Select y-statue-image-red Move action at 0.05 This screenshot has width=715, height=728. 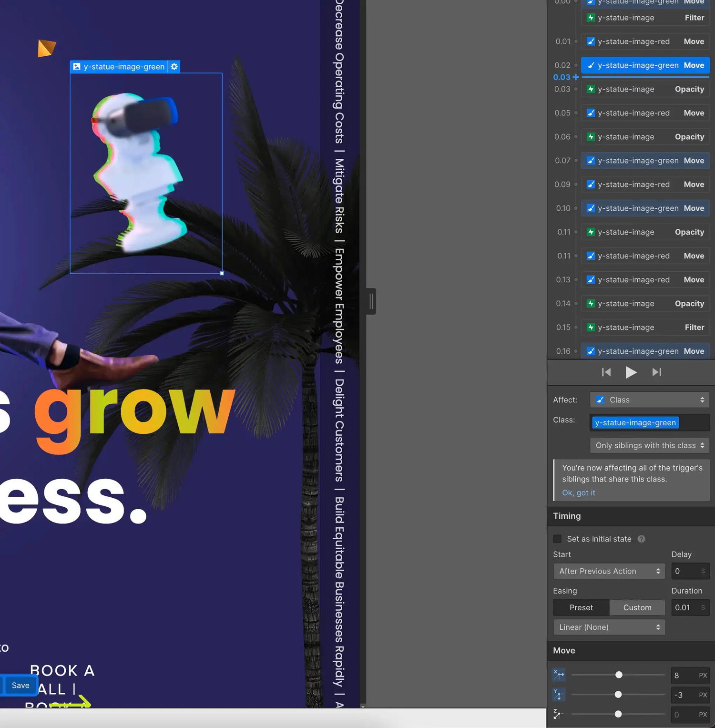(x=645, y=113)
